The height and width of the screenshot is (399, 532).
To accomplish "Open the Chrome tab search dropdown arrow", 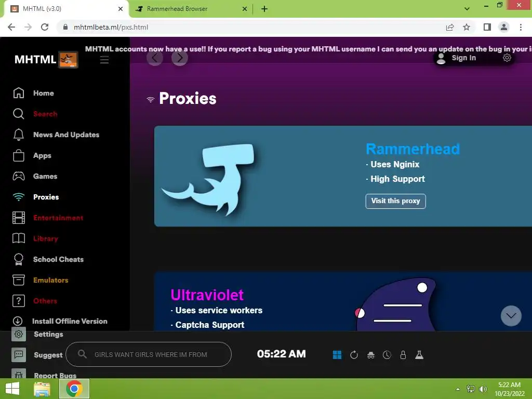I will tap(467, 9).
